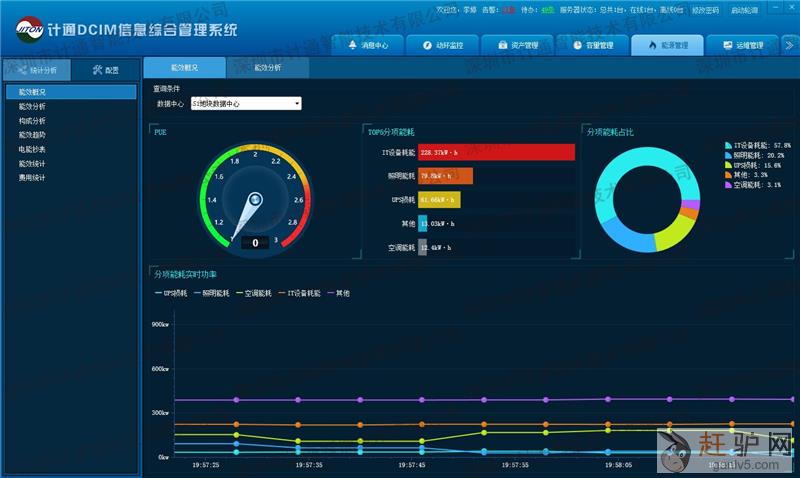The image size is (800, 478).
Task: Click the 统计分析 panel icon
Action: click(22, 70)
